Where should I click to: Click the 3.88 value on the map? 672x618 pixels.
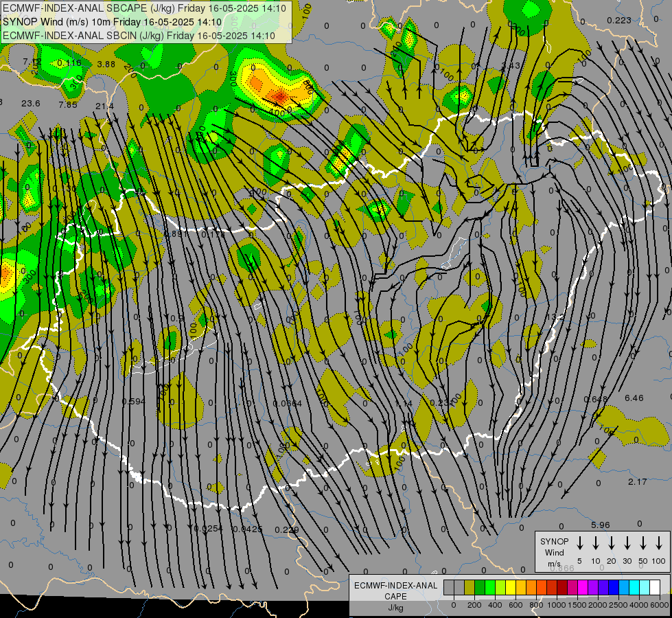coord(106,64)
